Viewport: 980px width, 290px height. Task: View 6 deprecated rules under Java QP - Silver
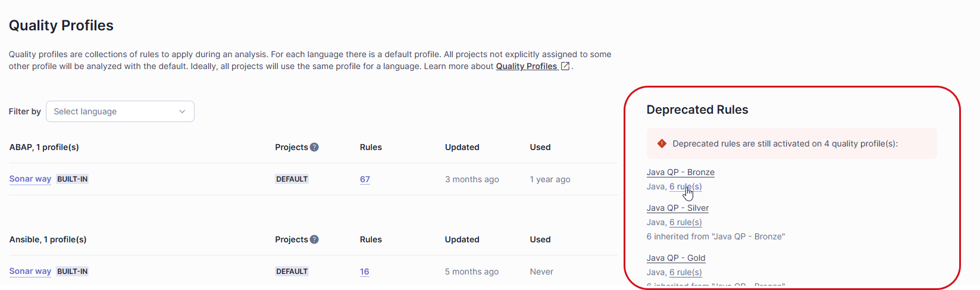685,222
